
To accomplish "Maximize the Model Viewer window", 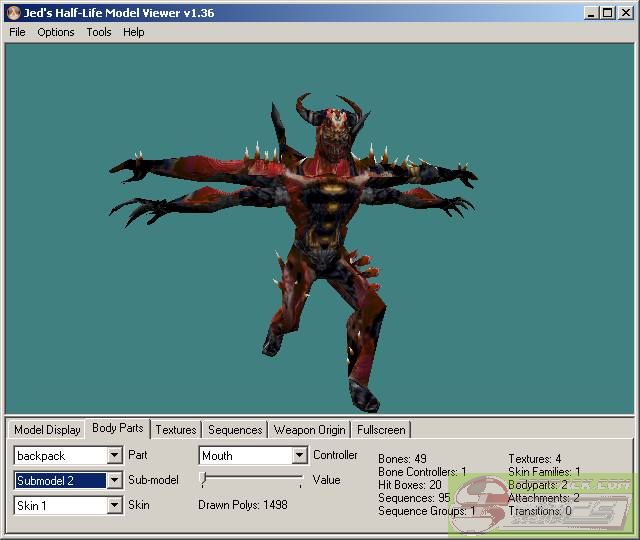I will point(607,13).
